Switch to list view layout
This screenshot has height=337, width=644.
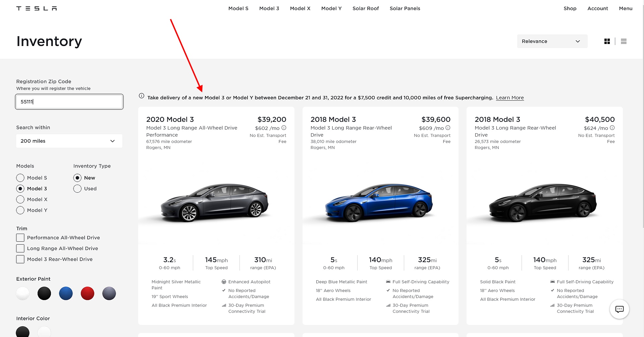coord(624,41)
